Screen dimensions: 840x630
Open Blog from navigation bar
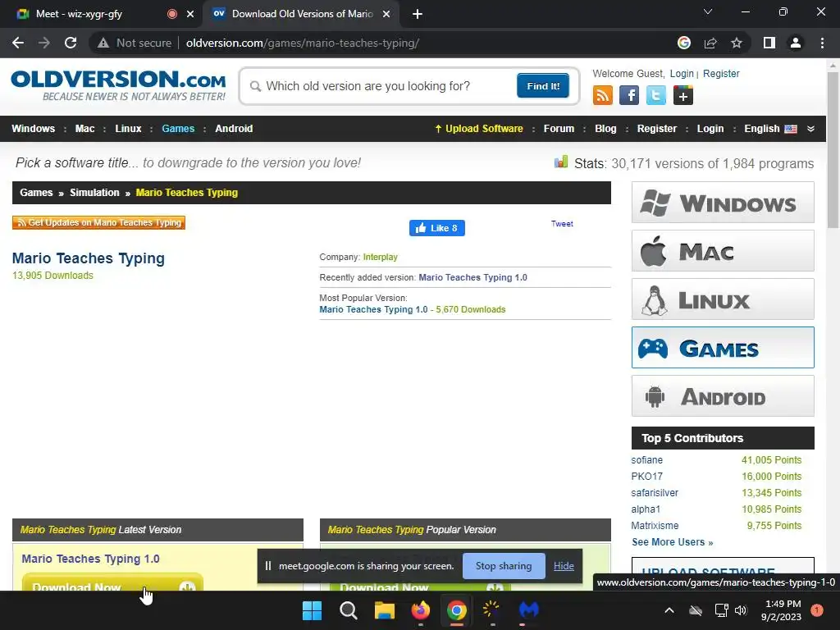click(x=605, y=129)
